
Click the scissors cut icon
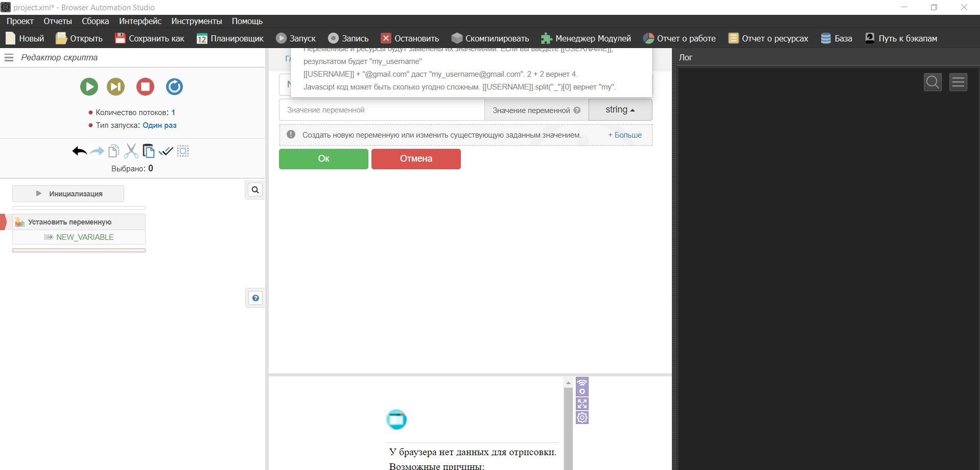(131, 151)
